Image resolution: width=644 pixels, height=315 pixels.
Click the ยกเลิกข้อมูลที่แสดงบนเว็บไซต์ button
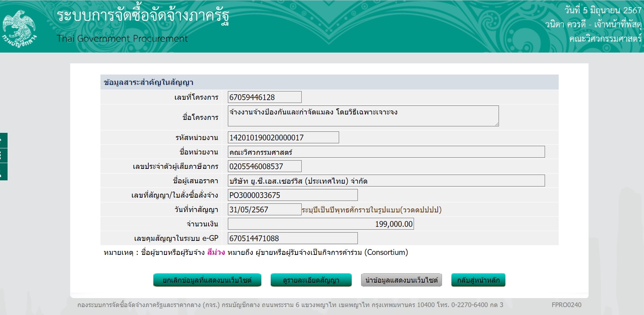pos(207,280)
